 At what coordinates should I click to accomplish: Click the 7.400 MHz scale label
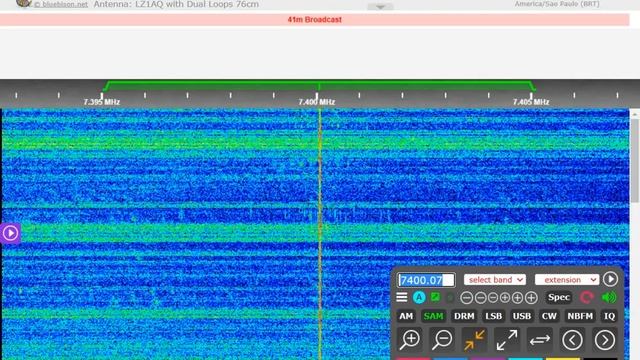pyautogui.click(x=316, y=102)
